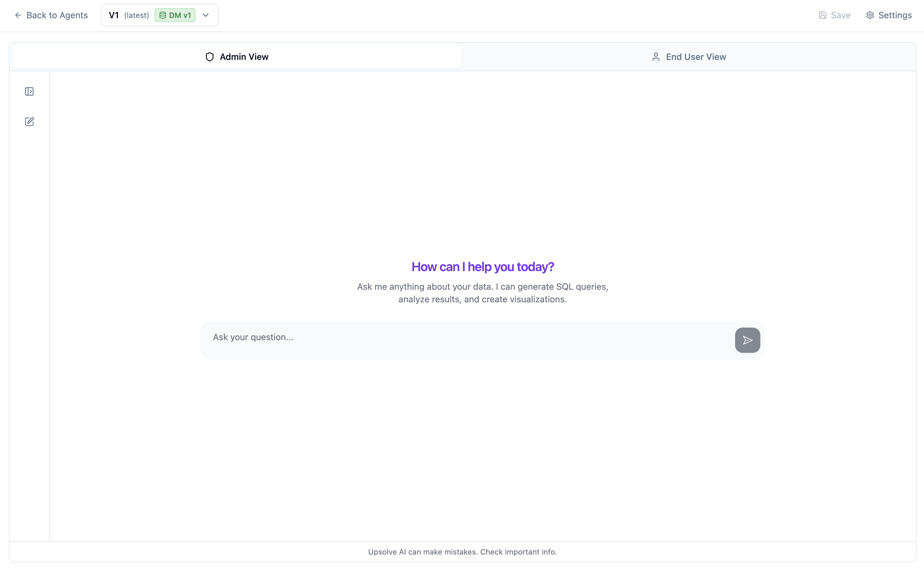The width and height of the screenshot is (924, 570).
Task: Toggle back to Admin View mode
Action: 237,56
